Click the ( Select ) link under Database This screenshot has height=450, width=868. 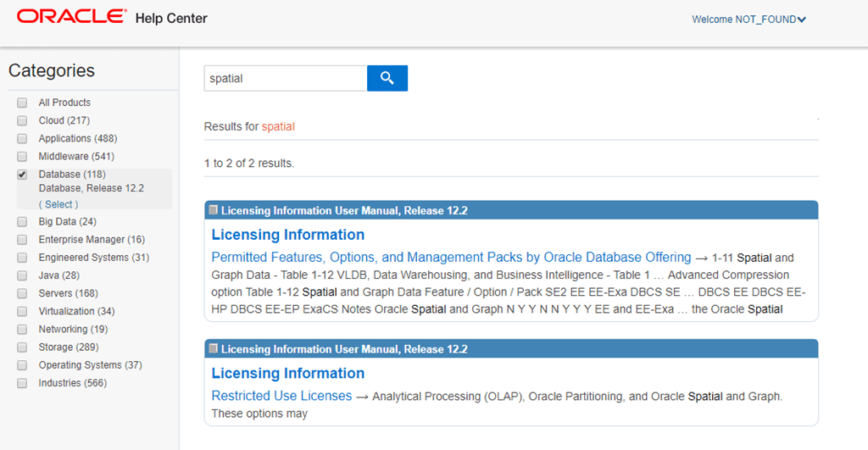(58, 204)
